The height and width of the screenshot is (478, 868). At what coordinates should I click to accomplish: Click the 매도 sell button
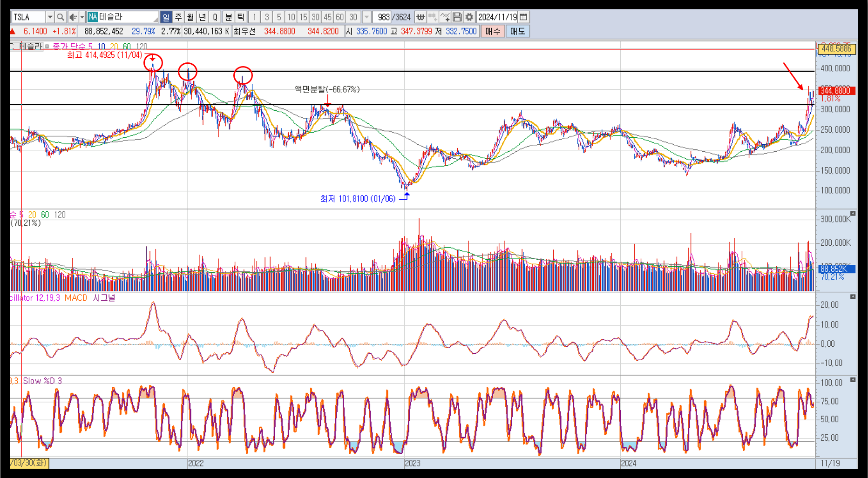pos(517,31)
